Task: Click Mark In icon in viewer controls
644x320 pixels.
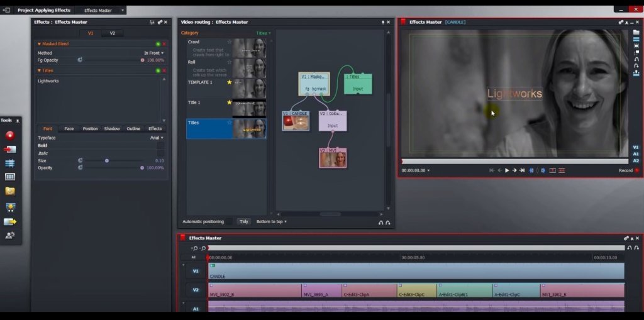Action: 531,170
